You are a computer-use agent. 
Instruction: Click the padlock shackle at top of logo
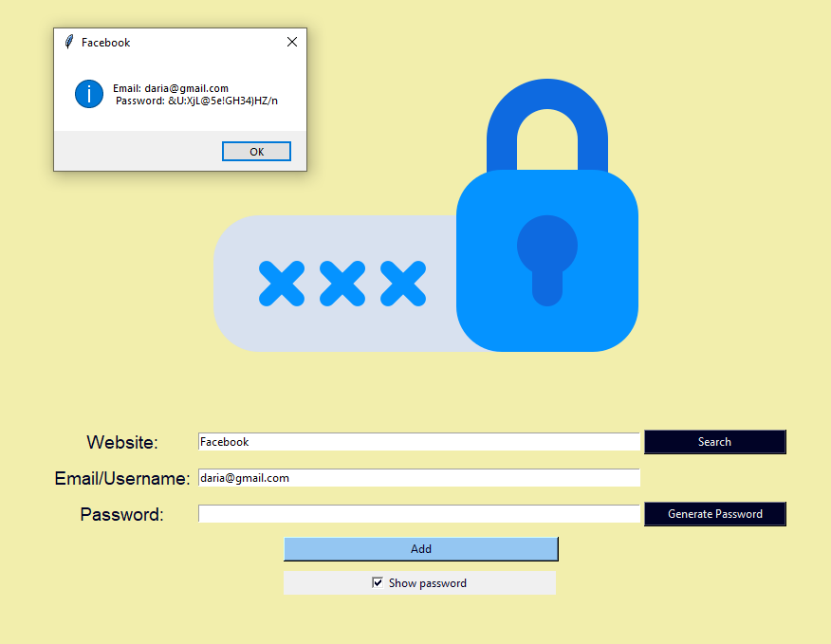[x=547, y=124]
